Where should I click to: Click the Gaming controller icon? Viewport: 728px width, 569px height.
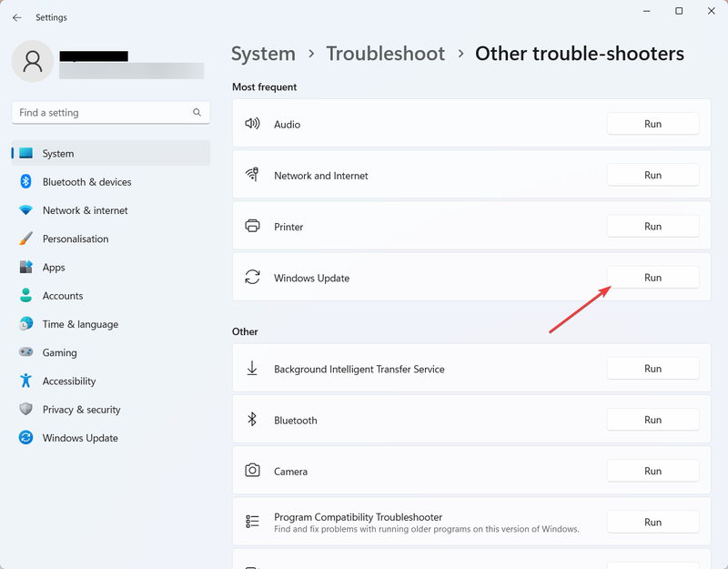click(26, 352)
